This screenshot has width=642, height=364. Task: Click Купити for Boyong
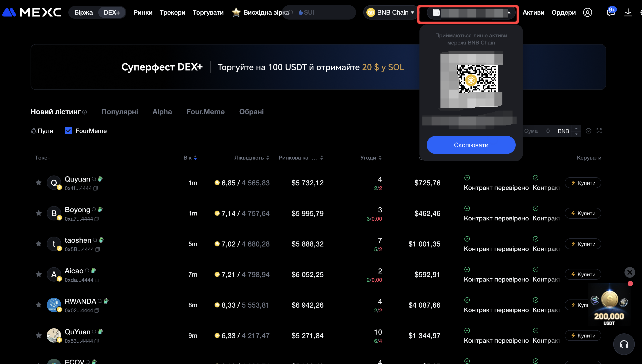click(583, 213)
